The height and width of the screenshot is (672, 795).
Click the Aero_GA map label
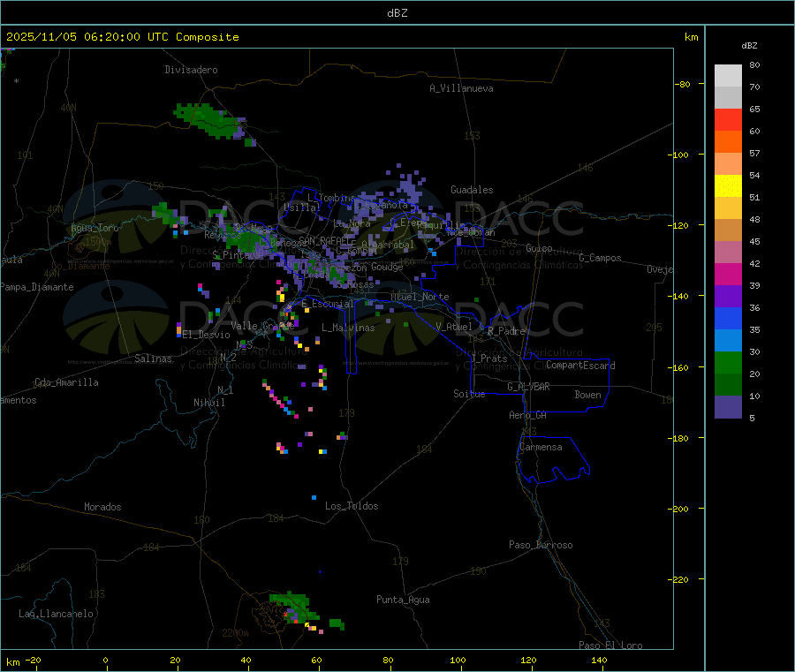coord(528,415)
